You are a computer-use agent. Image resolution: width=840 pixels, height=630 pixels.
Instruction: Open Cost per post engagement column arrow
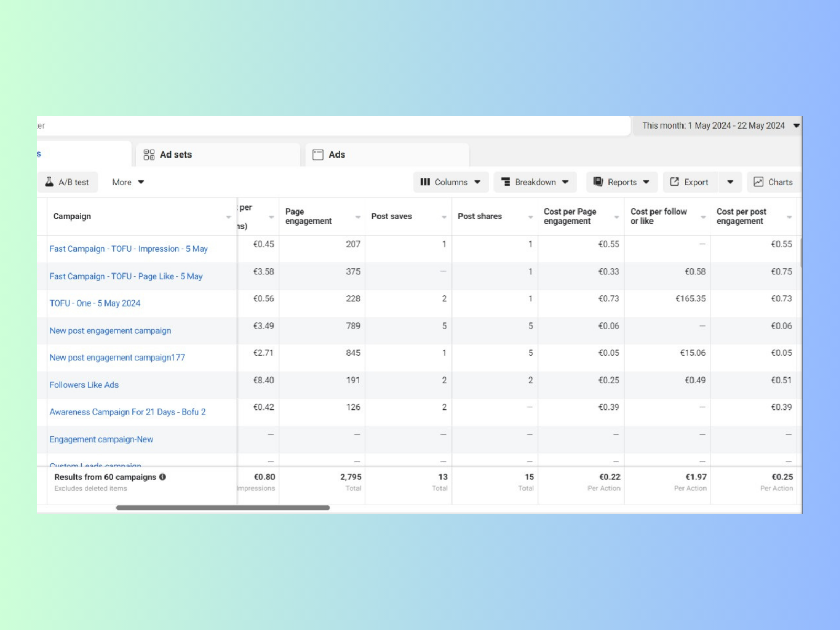coord(789,217)
